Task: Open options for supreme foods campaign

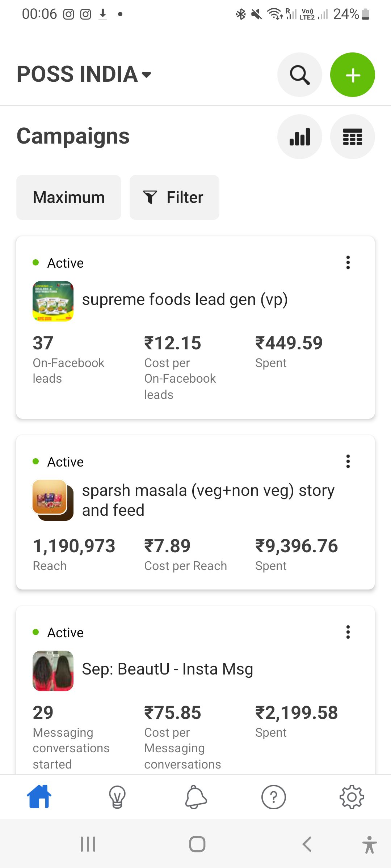Action: pos(348,263)
